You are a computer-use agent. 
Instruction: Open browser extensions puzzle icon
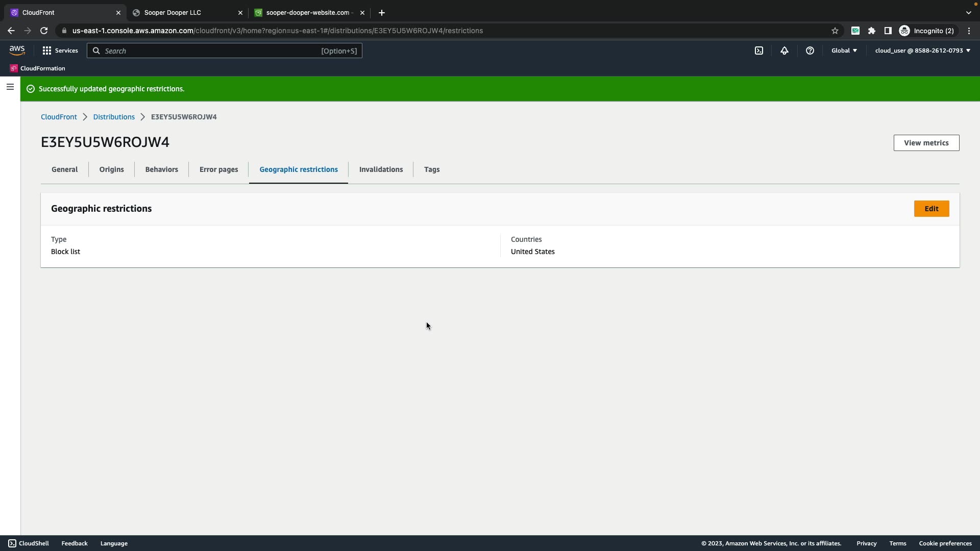tap(872, 31)
